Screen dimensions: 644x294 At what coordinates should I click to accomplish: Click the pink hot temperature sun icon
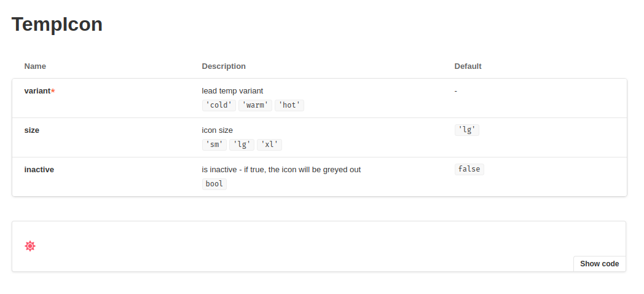pos(30,246)
